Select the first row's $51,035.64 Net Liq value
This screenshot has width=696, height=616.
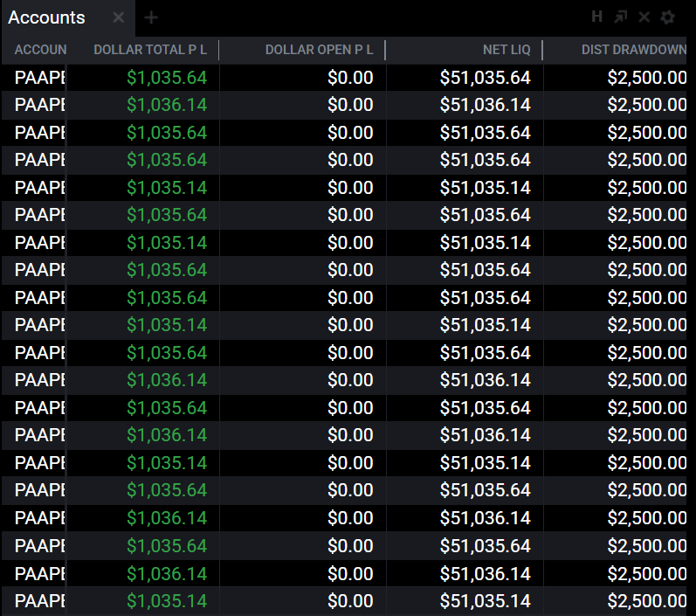[486, 78]
